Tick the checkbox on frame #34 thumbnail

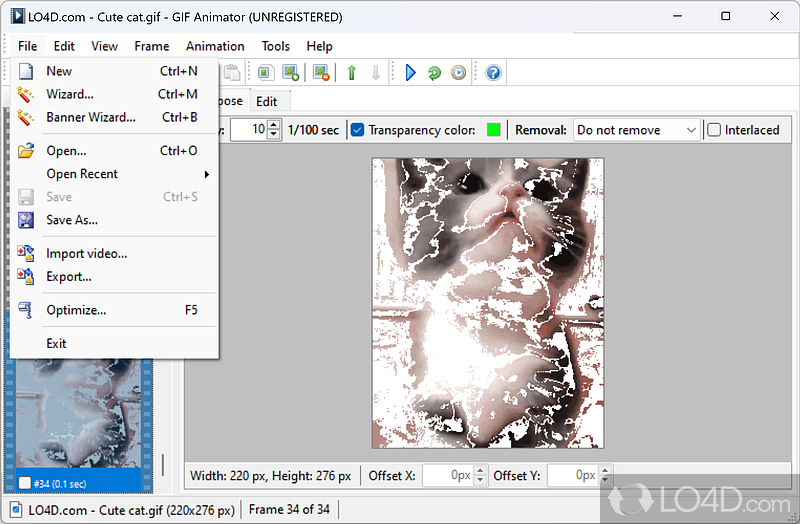(25, 484)
